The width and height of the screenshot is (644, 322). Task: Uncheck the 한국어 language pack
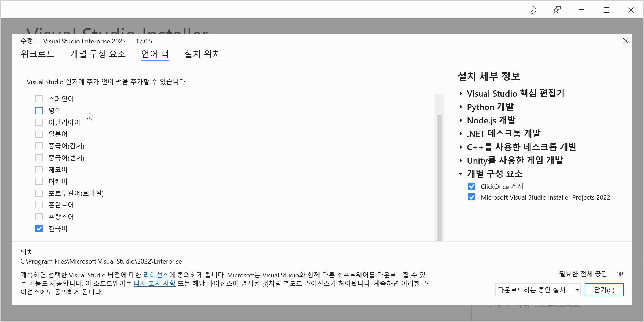39,229
